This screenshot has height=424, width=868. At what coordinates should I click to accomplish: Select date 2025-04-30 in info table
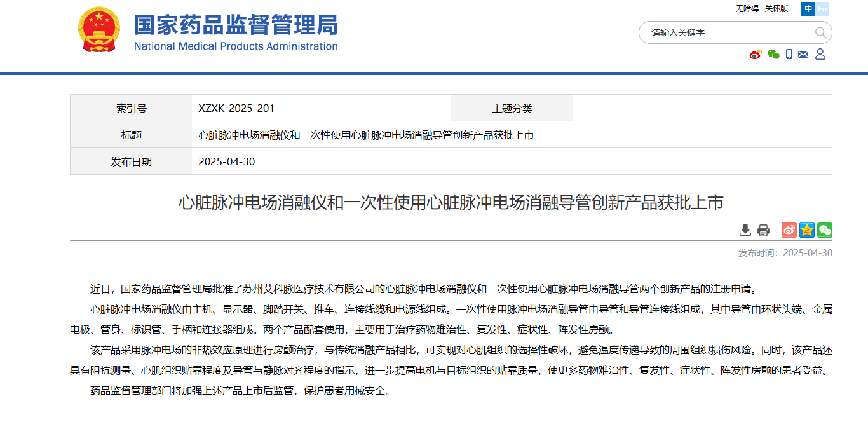227,161
